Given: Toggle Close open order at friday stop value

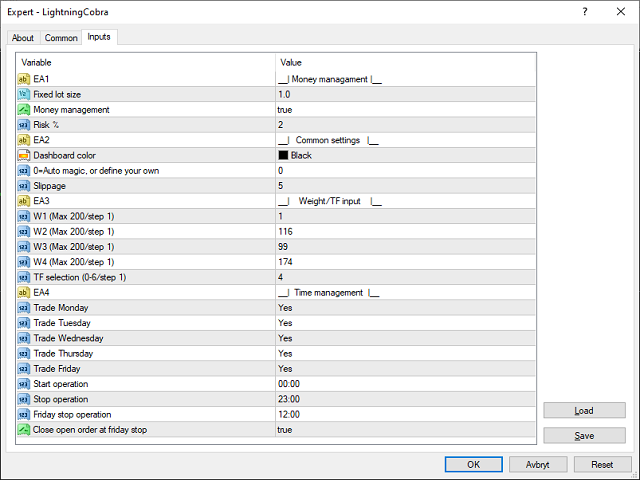Looking at the screenshot, I should point(286,429).
